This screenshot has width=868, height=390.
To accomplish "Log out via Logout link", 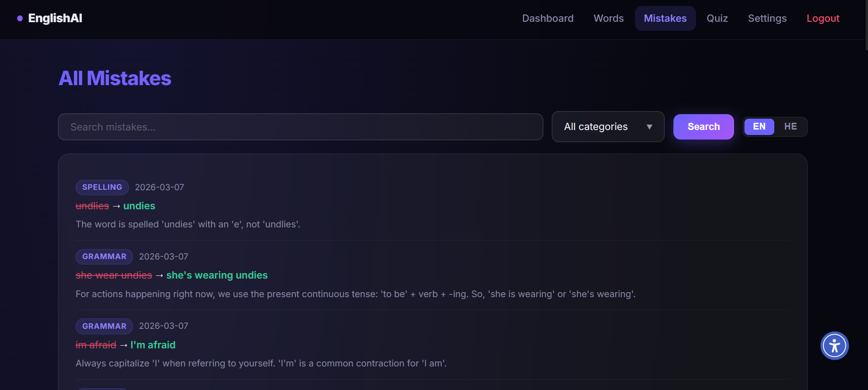I will pos(822,19).
